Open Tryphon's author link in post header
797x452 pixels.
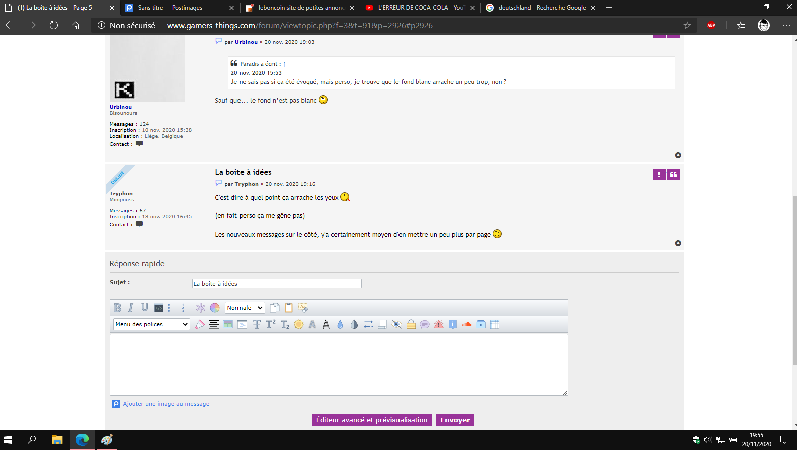pos(247,184)
